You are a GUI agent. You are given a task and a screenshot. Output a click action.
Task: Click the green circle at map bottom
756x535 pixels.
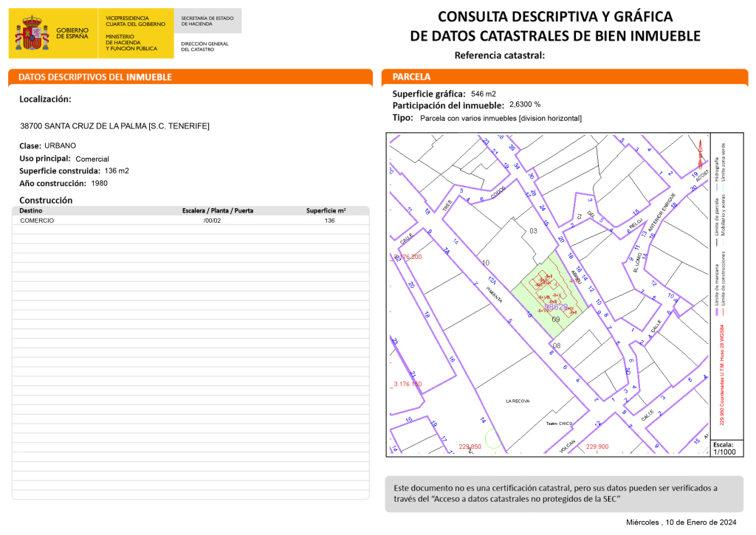pyautogui.click(x=492, y=441)
